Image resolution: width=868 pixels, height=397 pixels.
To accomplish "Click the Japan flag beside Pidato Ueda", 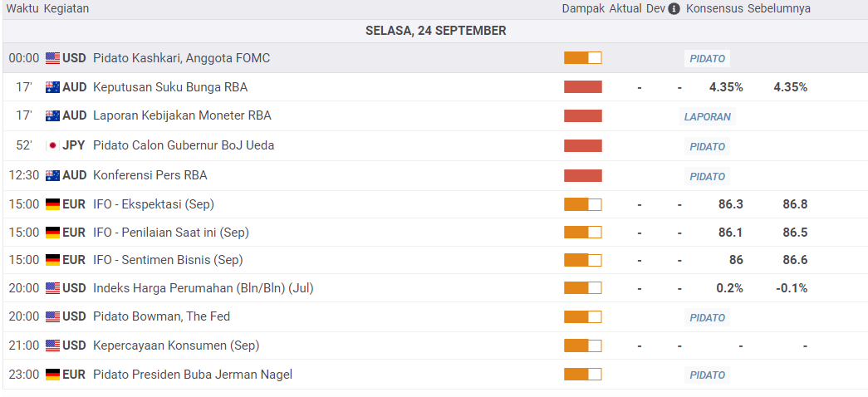I will pos(52,145).
